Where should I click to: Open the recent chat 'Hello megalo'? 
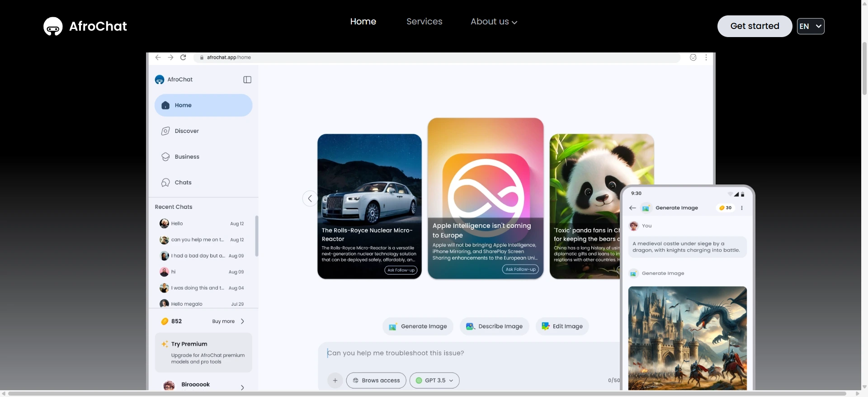click(x=202, y=304)
